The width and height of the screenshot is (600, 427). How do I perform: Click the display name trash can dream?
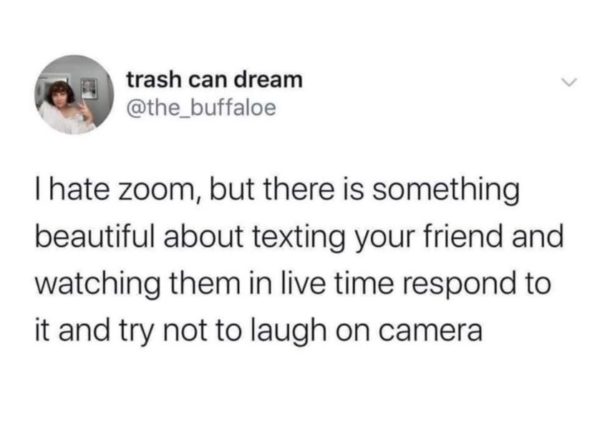coord(214,80)
